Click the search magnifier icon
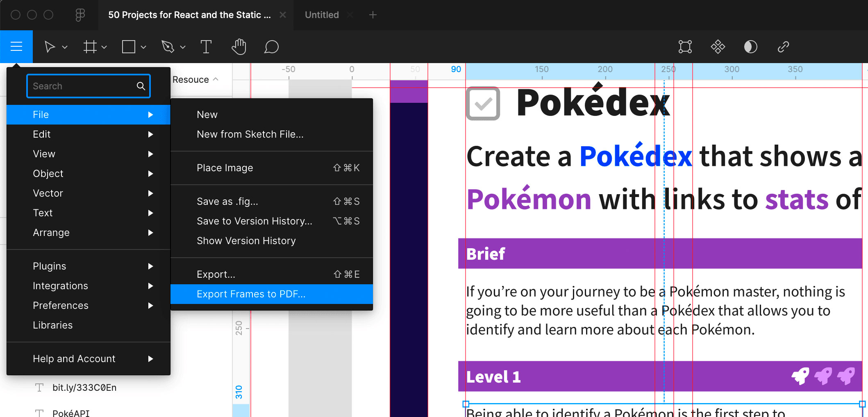The width and height of the screenshot is (868, 417). click(141, 86)
